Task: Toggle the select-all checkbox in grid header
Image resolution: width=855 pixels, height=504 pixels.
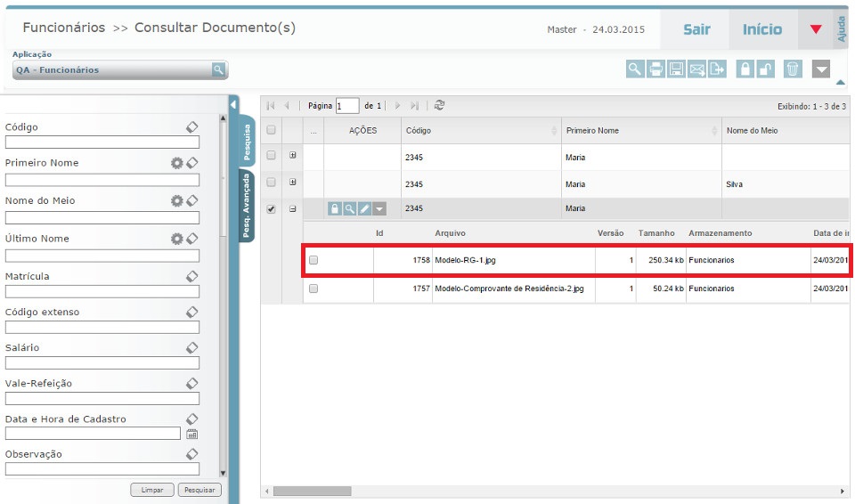Action: pos(272,130)
